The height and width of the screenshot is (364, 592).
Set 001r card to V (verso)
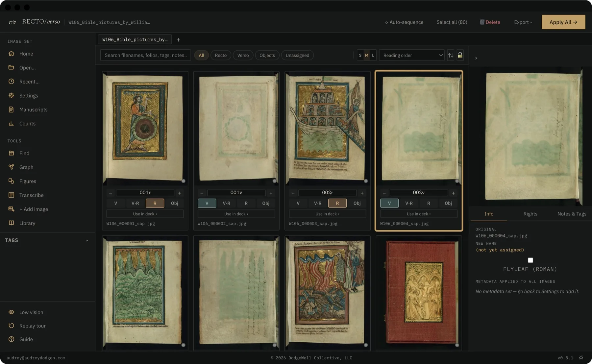115,203
